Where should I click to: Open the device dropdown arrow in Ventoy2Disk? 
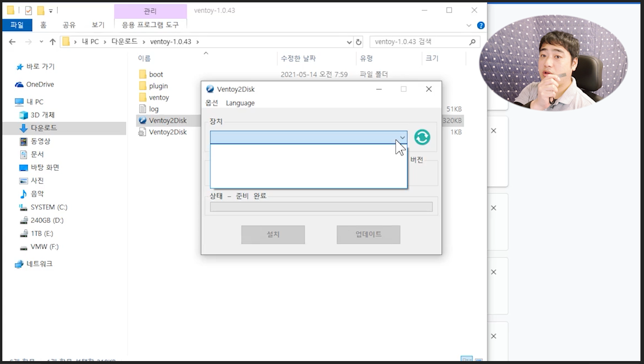402,137
